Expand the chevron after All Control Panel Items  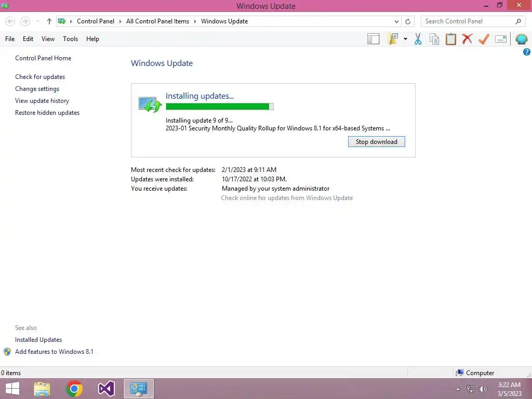[195, 21]
